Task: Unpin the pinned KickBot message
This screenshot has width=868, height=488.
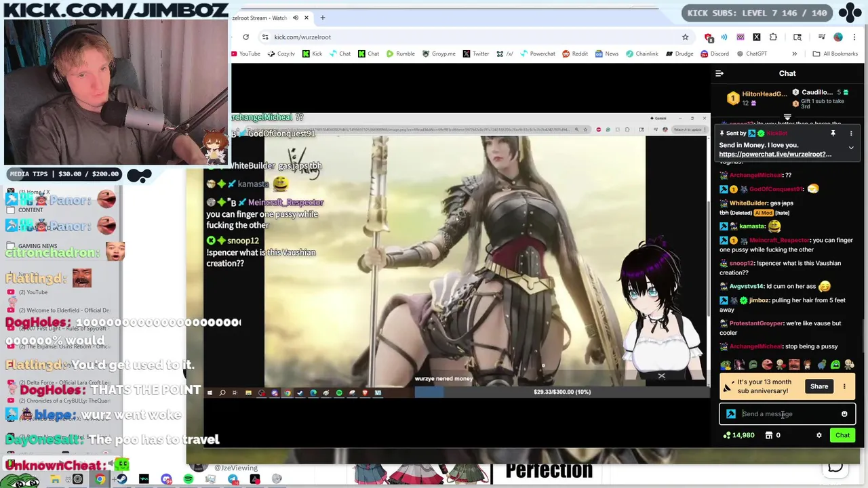Action: coord(833,134)
